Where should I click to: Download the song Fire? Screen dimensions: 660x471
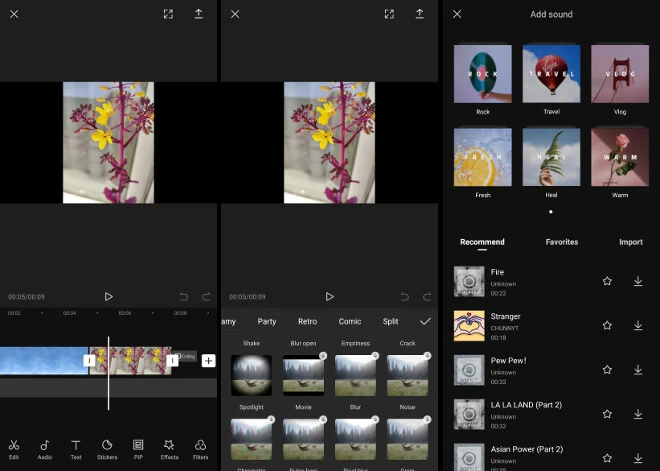[638, 281]
